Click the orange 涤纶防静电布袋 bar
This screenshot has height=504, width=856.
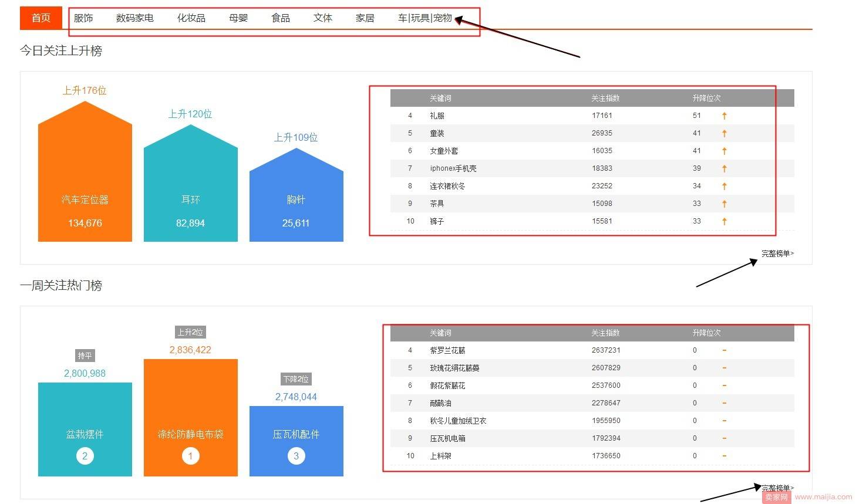click(x=191, y=418)
